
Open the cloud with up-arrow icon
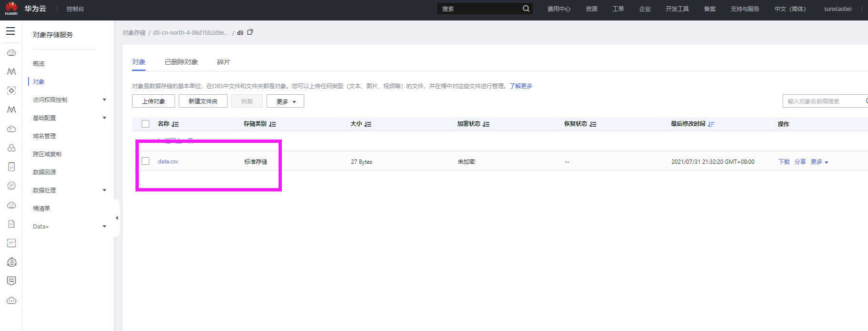11,205
